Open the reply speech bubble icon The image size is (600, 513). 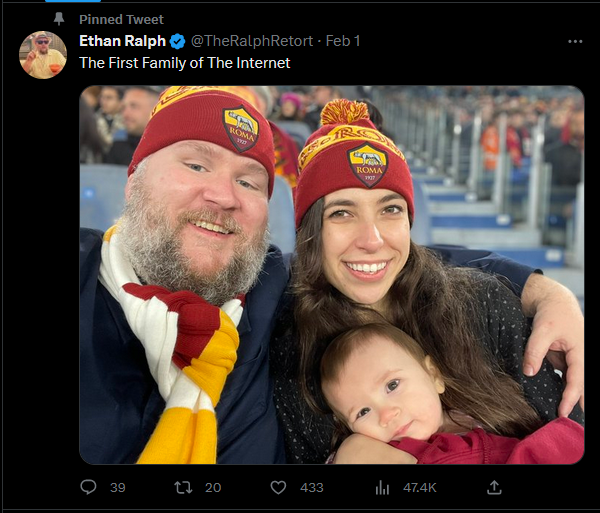pyautogui.click(x=88, y=487)
